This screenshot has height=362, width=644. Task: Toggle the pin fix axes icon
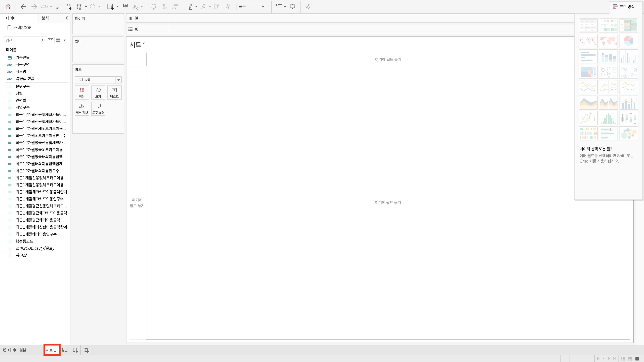click(228, 7)
